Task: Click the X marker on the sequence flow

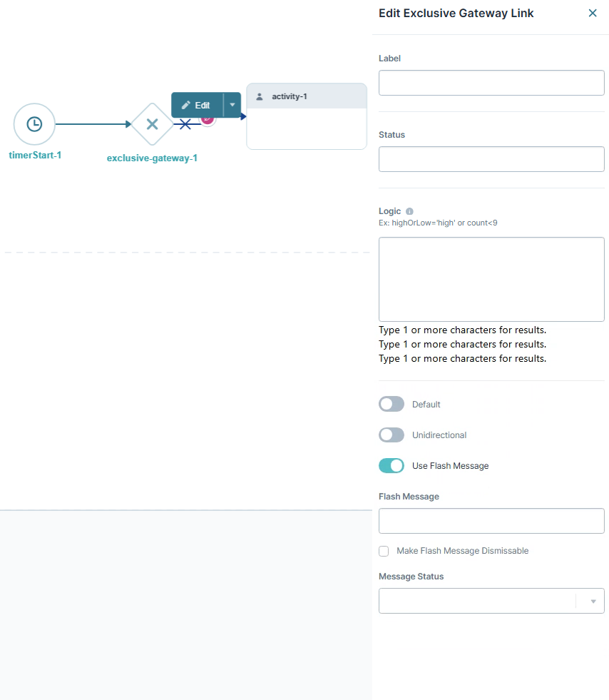Action: [184, 123]
